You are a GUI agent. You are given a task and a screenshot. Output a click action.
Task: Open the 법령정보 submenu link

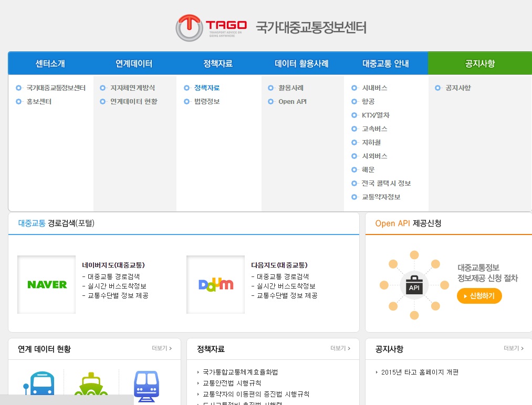point(207,101)
